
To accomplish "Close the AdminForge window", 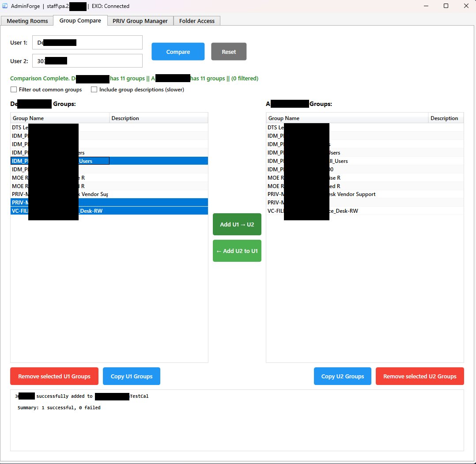I will pyautogui.click(x=466, y=6).
